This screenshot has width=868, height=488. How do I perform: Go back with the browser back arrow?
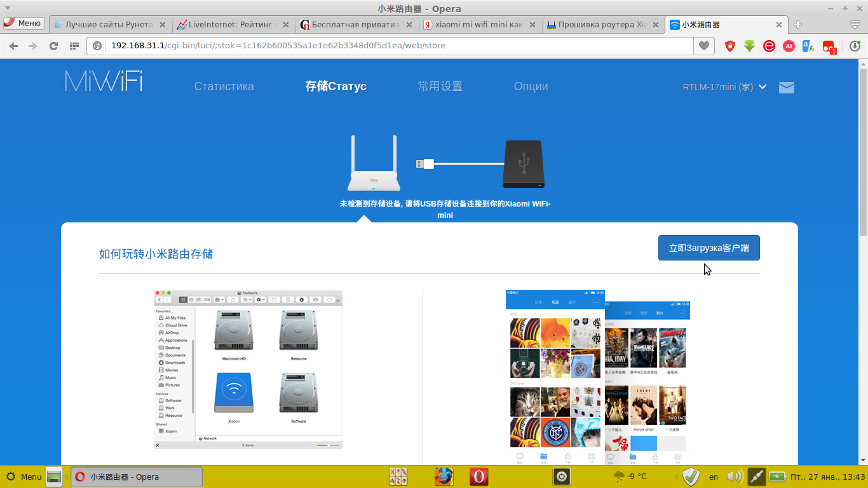13,46
